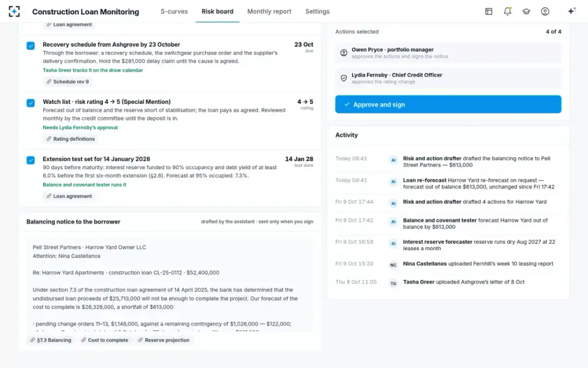
Task: Click the balancing notice letter body
Action: click(170, 285)
